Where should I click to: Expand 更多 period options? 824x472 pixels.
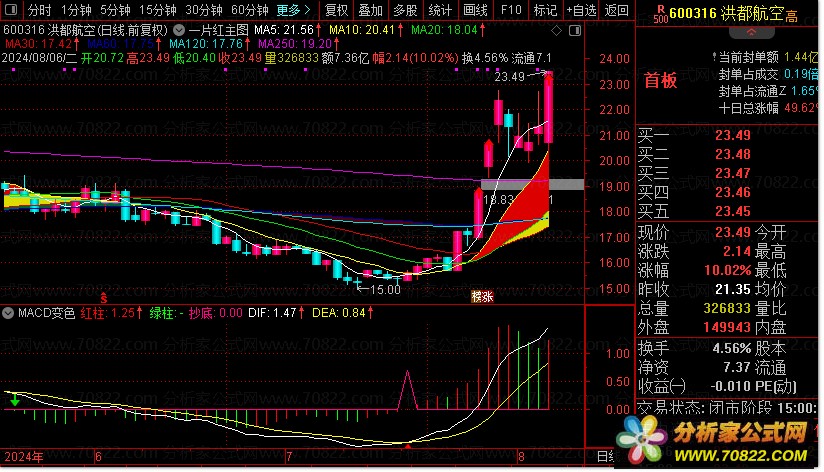point(293,10)
